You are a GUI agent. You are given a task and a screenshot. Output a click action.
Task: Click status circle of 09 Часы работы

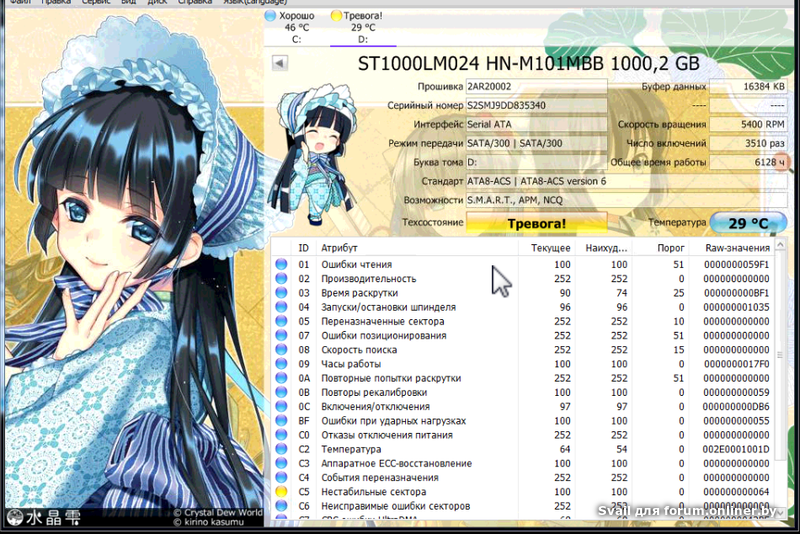(x=281, y=364)
